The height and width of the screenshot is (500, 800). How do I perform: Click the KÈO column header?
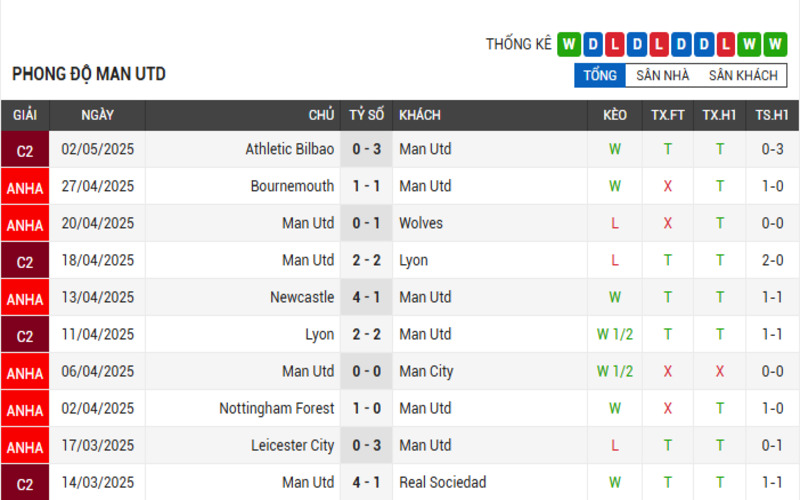pyautogui.click(x=615, y=115)
